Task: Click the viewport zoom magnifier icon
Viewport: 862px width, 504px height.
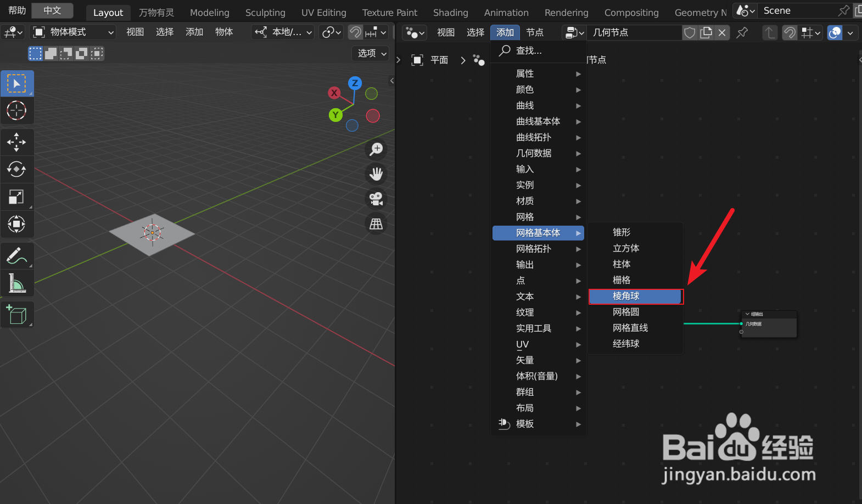Action: (376, 149)
